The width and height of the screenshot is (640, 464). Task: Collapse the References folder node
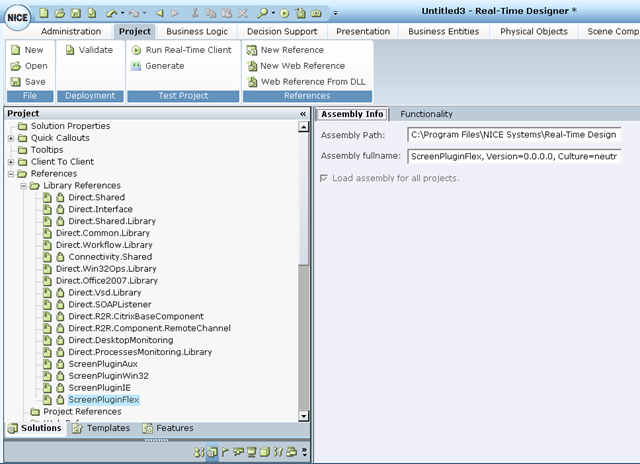pyautogui.click(x=11, y=174)
